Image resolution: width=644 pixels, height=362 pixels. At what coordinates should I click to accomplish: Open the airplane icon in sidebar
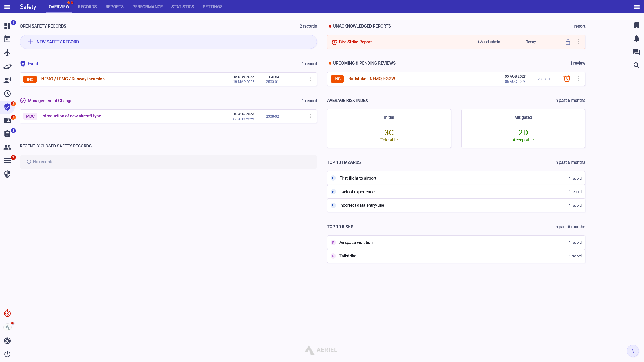7,53
